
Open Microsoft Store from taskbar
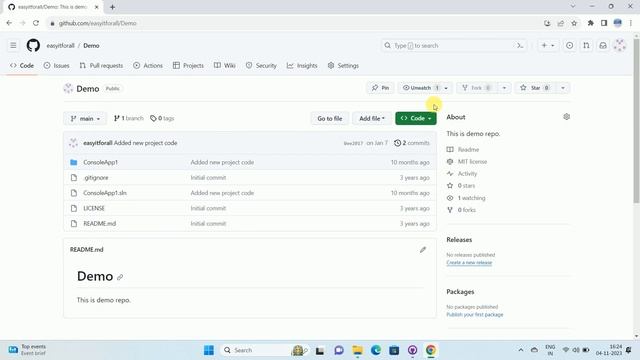point(394,350)
